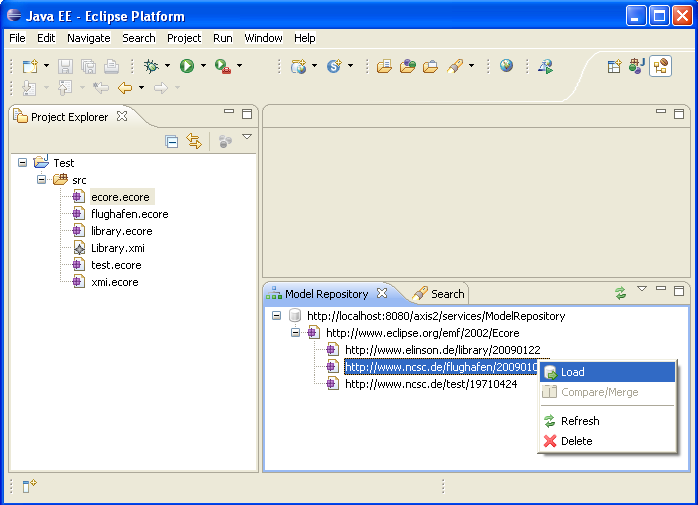Select ecore.ecore in Project Explorer
This screenshot has height=505, width=698.
coord(120,197)
